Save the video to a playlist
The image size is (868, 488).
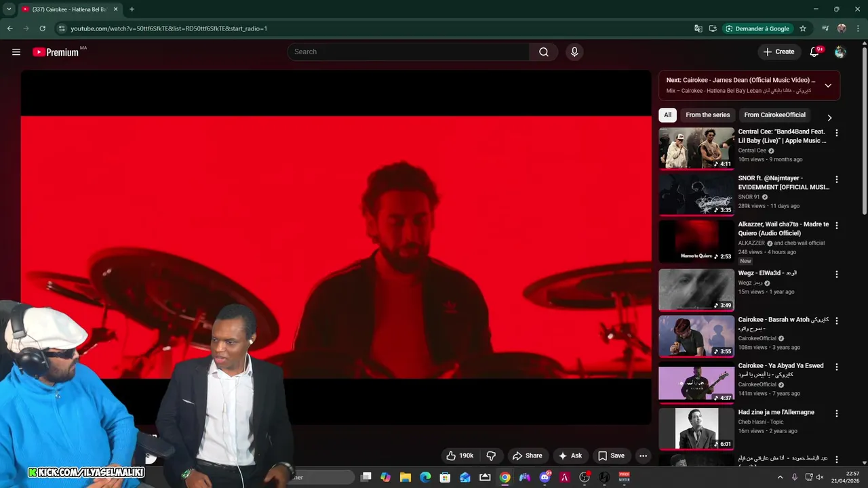pos(611,455)
